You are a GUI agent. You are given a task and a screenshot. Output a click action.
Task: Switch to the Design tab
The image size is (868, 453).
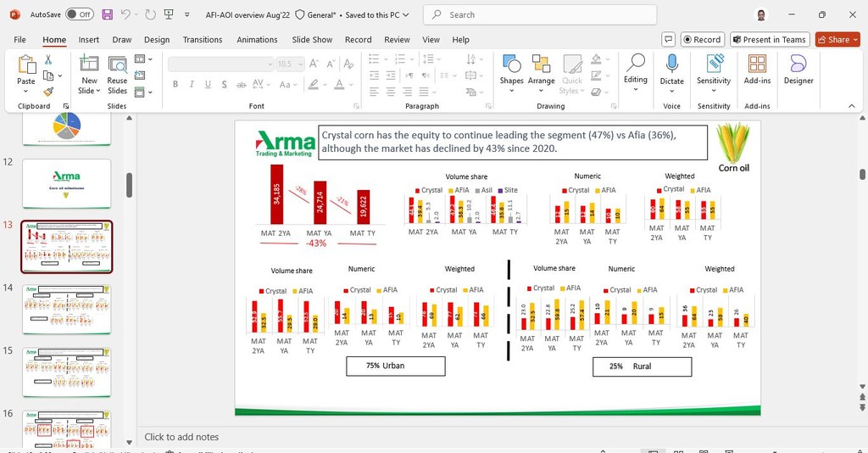[157, 39]
